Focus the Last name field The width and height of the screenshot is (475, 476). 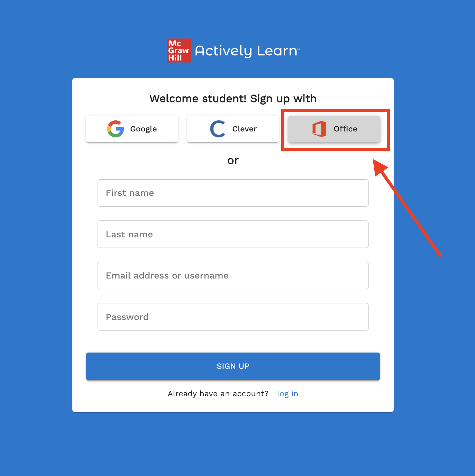click(x=233, y=234)
